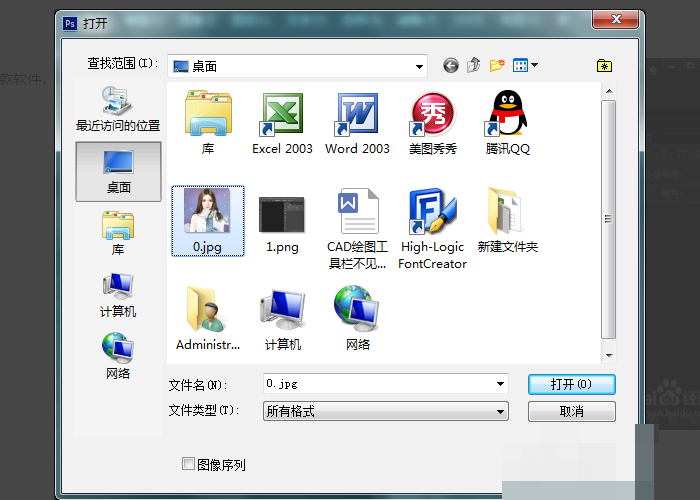Open the view menu icon
Screen dimensions: 700x500
click(525, 66)
